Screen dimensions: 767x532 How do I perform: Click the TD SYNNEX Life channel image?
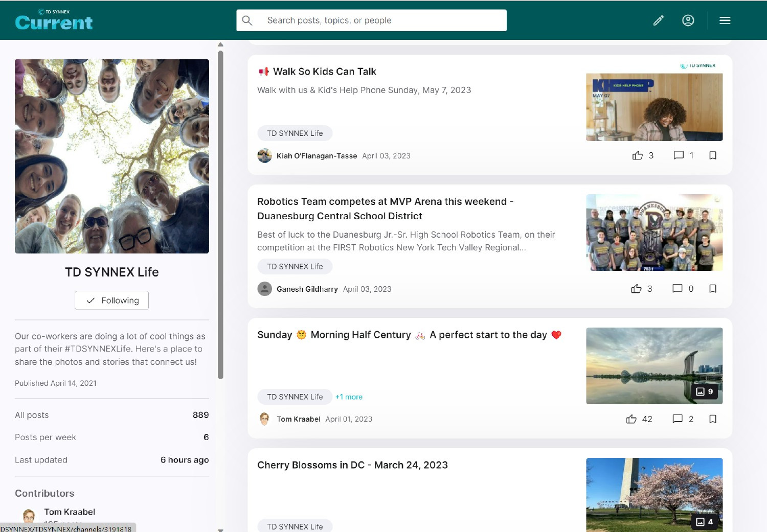coord(112,156)
